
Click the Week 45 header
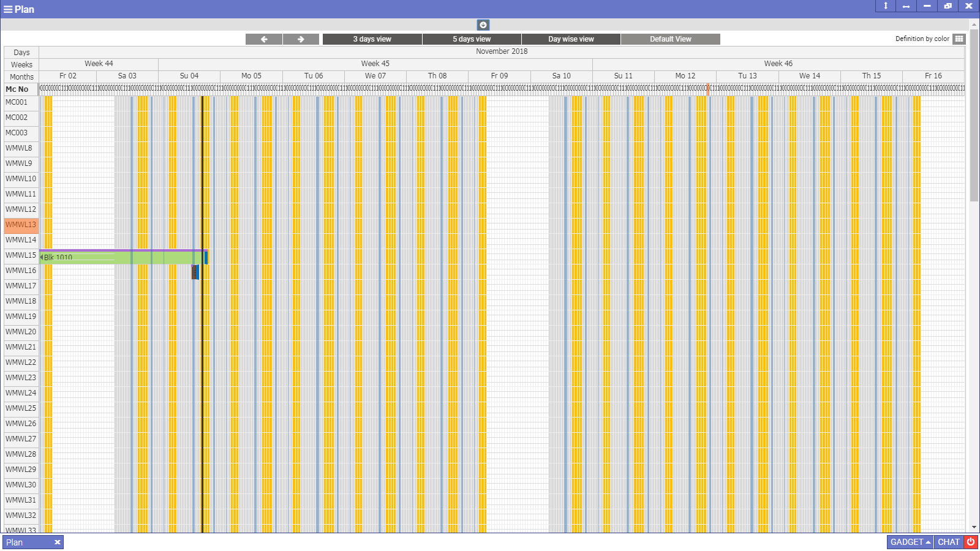[375, 64]
